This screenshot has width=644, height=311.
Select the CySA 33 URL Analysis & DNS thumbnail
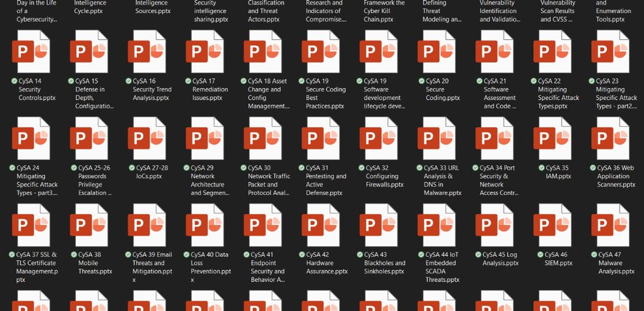coord(436,138)
